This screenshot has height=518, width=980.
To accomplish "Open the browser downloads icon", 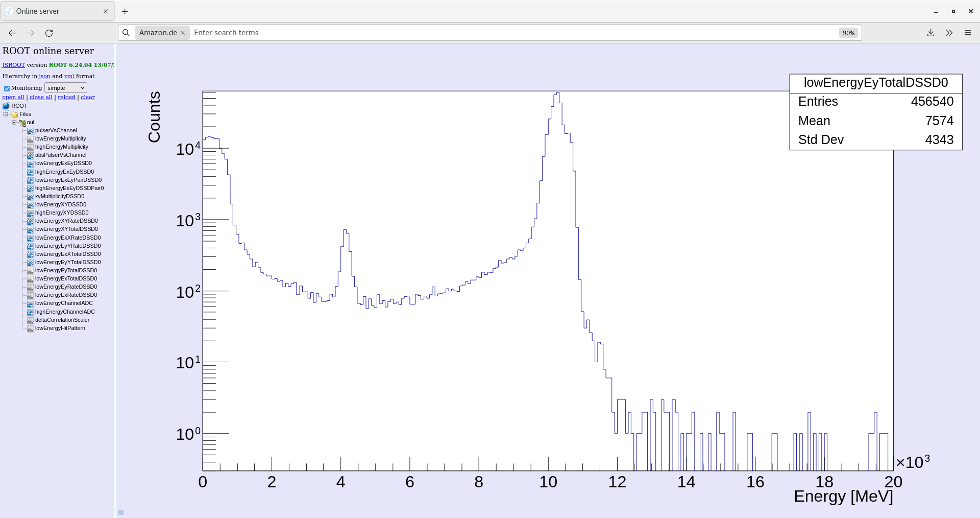I will point(930,33).
